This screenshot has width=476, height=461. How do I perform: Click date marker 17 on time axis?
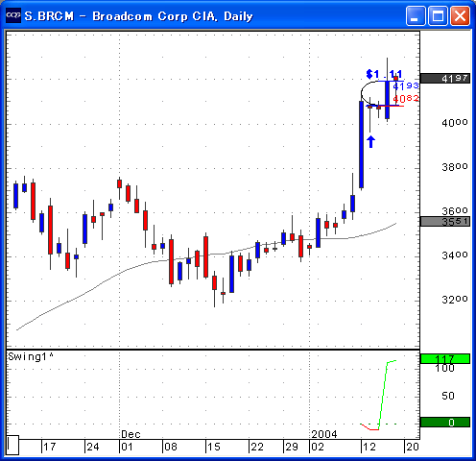49,447
